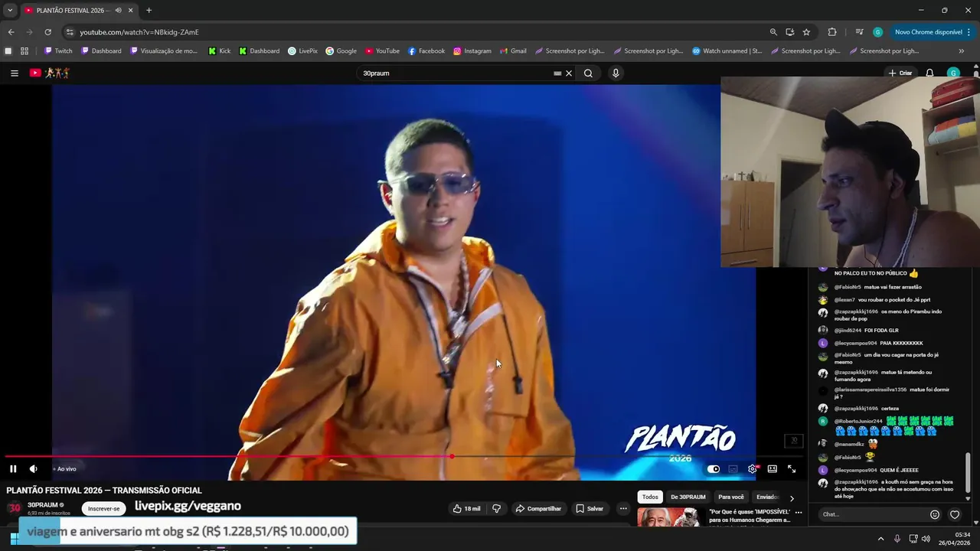Send a heart reaction in chat
980x551 pixels.
pyautogui.click(x=955, y=514)
